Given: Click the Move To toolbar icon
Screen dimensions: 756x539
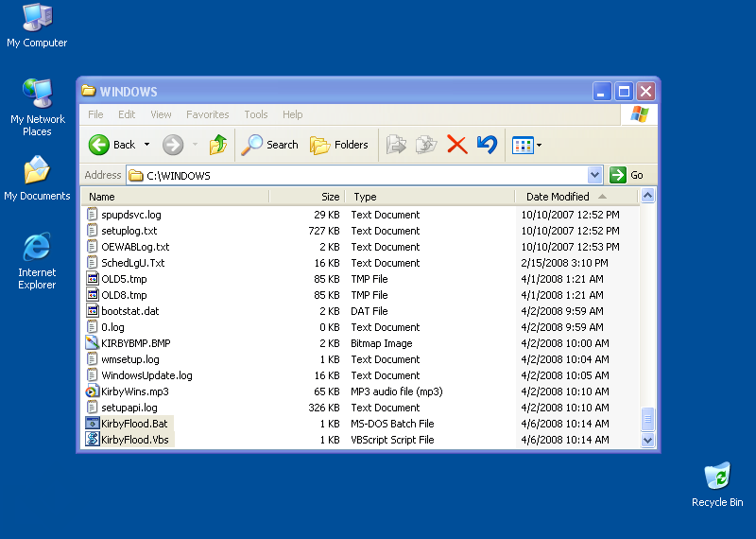Looking at the screenshot, I should click(x=396, y=145).
